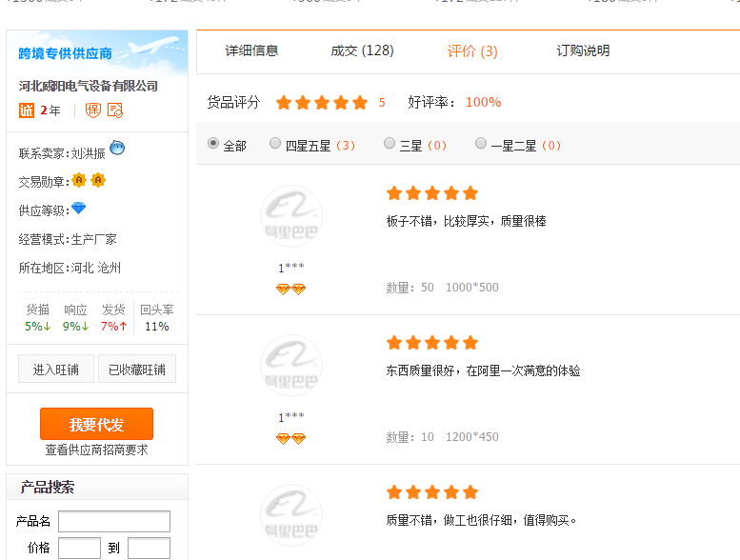740x560 pixels.
Task: Click the 已收藏旺铺 button
Action: click(x=137, y=369)
